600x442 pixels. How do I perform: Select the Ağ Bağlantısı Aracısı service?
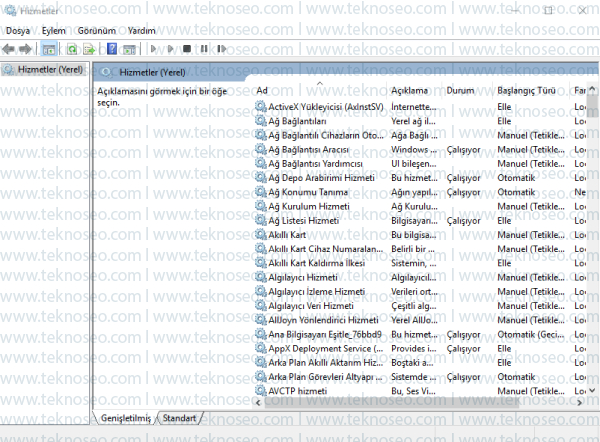(308, 150)
